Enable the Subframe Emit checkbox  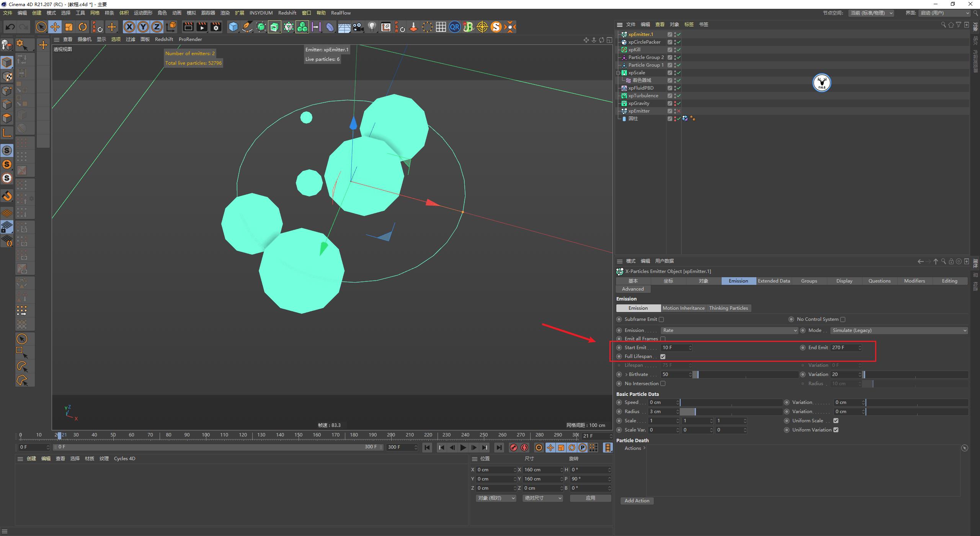click(x=662, y=319)
